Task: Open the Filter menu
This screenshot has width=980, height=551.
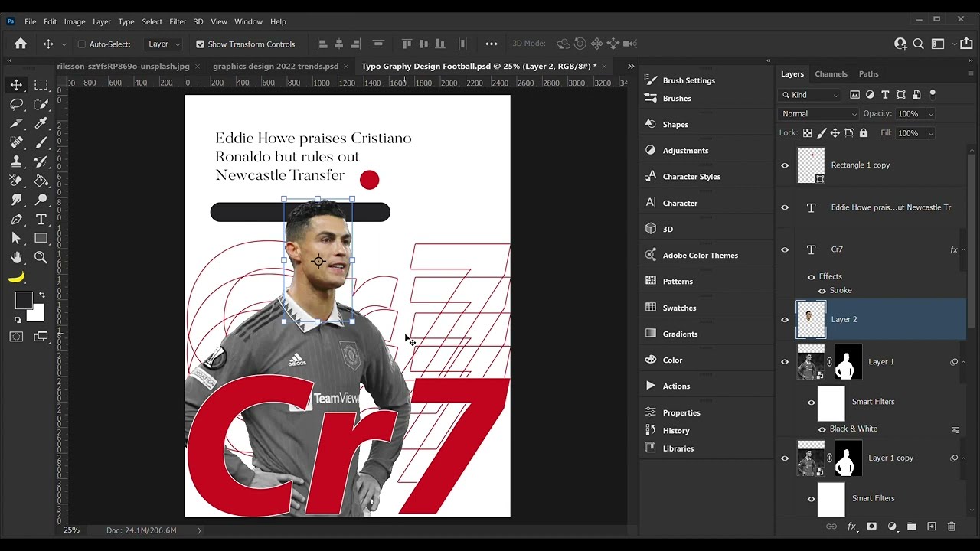Action: pyautogui.click(x=178, y=21)
